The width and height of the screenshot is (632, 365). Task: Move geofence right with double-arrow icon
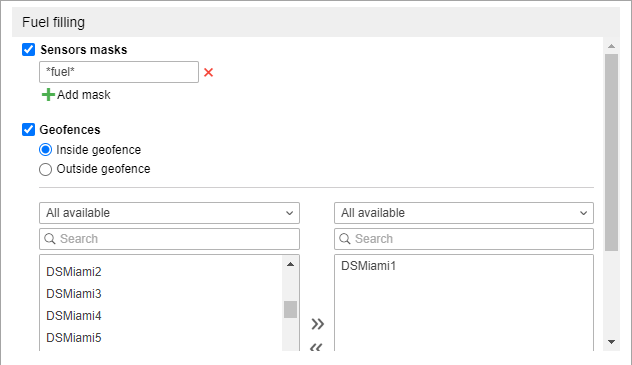coord(317,324)
